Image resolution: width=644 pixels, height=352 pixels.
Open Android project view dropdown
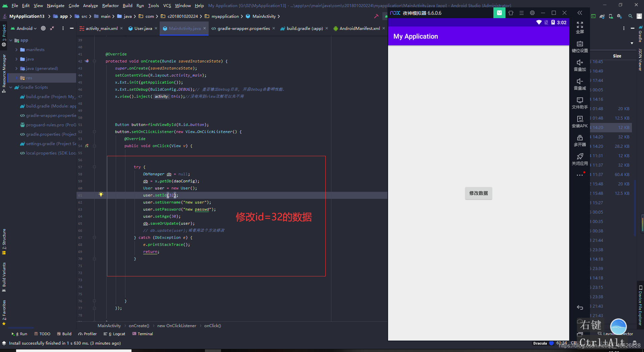click(x=24, y=28)
